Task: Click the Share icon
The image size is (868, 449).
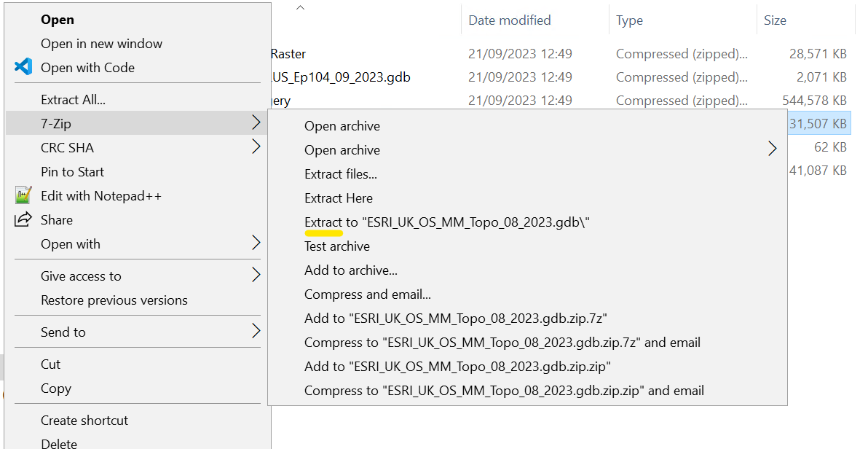Action: pyautogui.click(x=23, y=219)
